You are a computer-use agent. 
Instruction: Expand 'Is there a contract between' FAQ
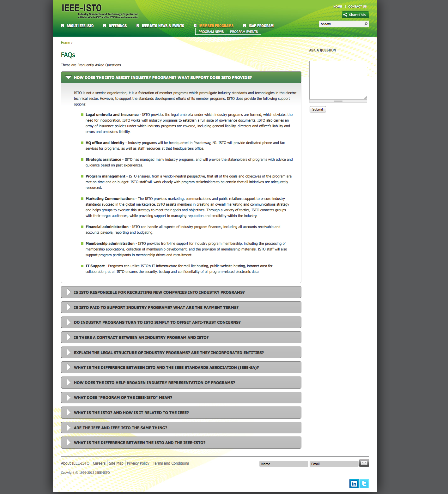click(x=181, y=337)
